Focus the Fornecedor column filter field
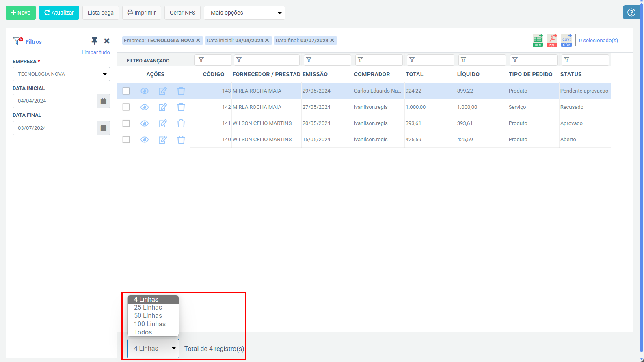 coord(267,60)
